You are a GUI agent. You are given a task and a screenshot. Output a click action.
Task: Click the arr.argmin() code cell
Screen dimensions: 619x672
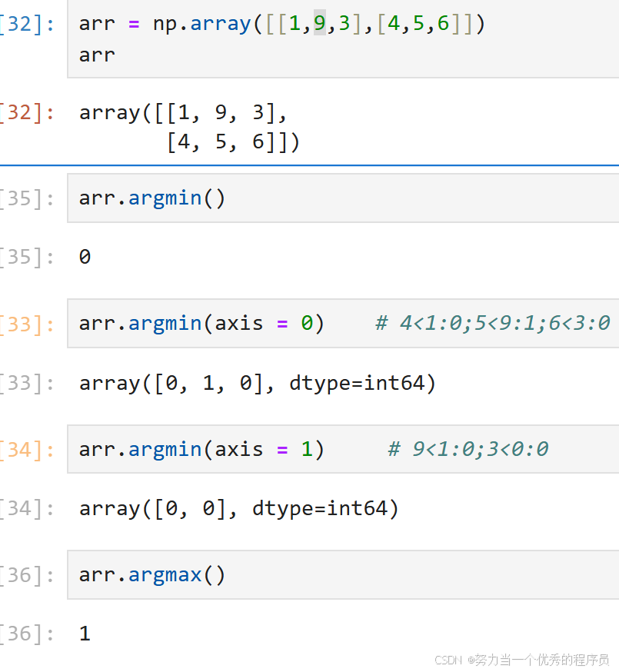point(343,198)
